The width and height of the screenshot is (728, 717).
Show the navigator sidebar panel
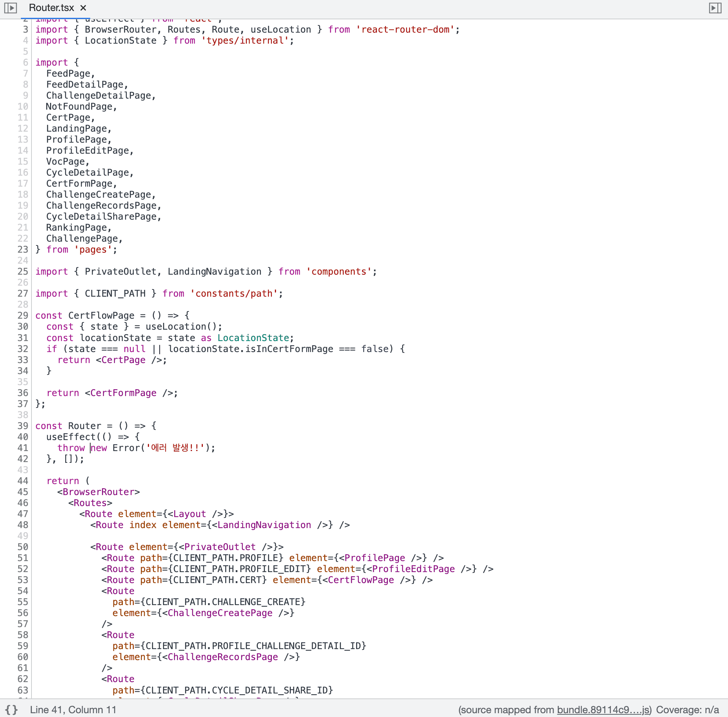point(11,8)
